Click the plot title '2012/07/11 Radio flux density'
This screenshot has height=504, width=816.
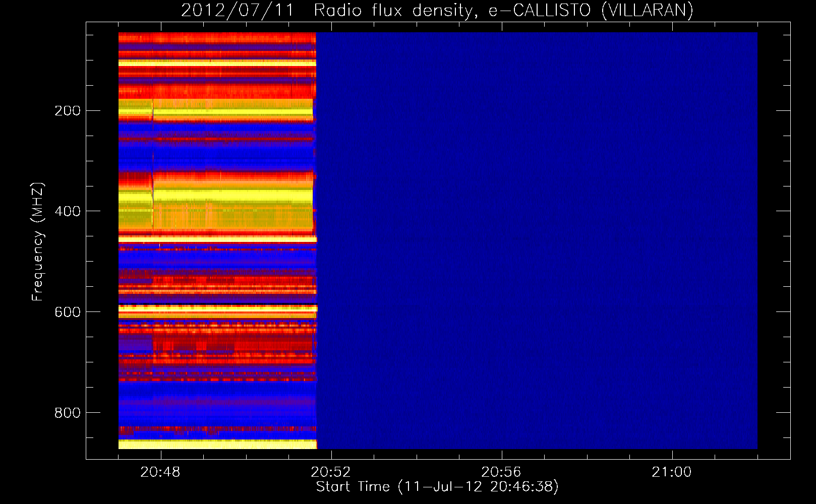click(329, 11)
